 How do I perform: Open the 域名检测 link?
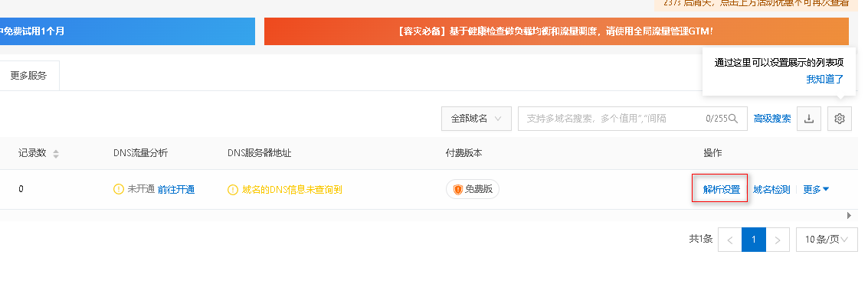click(771, 189)
